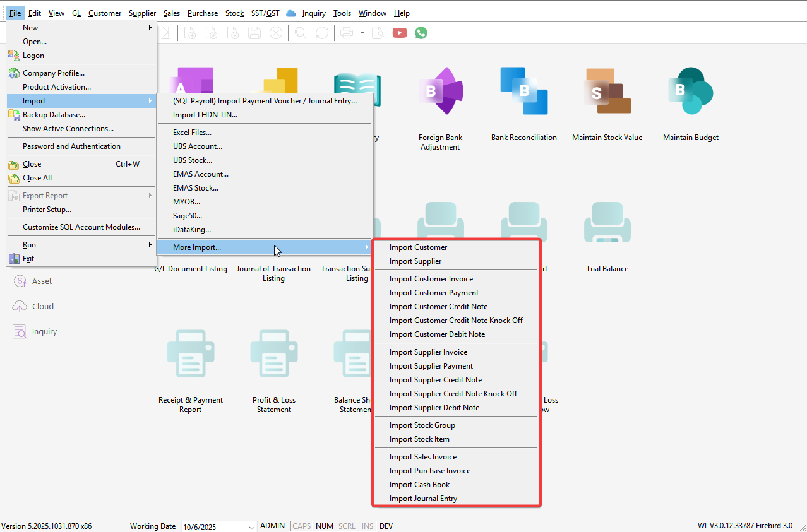807x532 pixels.
Task: Choose Import Customer Credit Note Knock Off
Action: pyautogui.click(x=456, y=321)
